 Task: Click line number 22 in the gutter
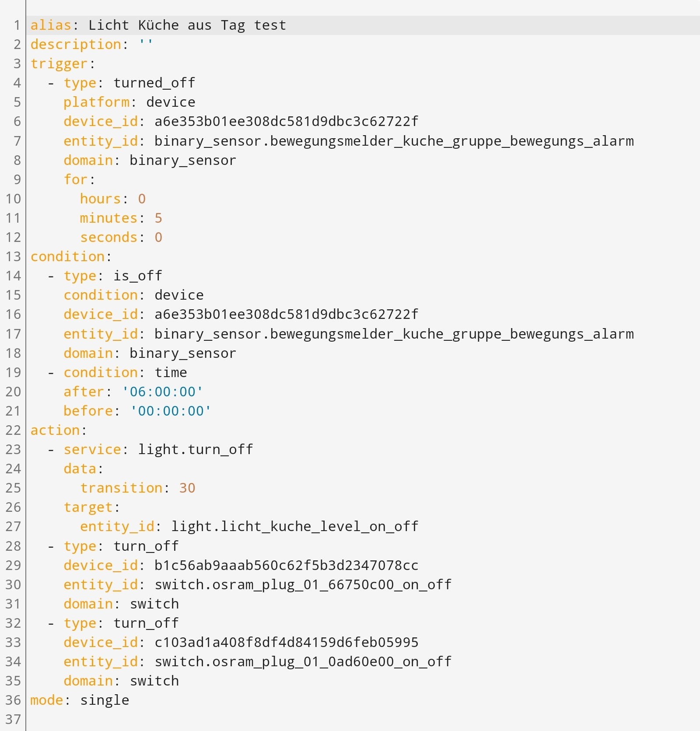(14, 430)
